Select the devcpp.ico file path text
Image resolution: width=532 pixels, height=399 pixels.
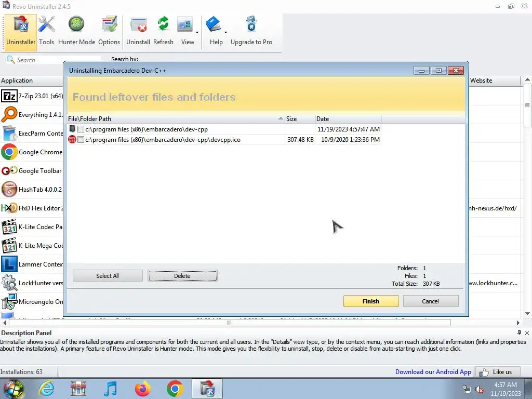[163, 139]
